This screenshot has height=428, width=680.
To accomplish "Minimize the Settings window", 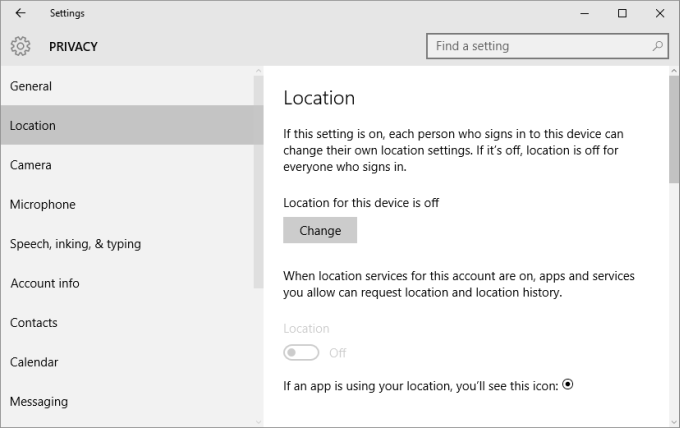I will [x=588, y=13].
